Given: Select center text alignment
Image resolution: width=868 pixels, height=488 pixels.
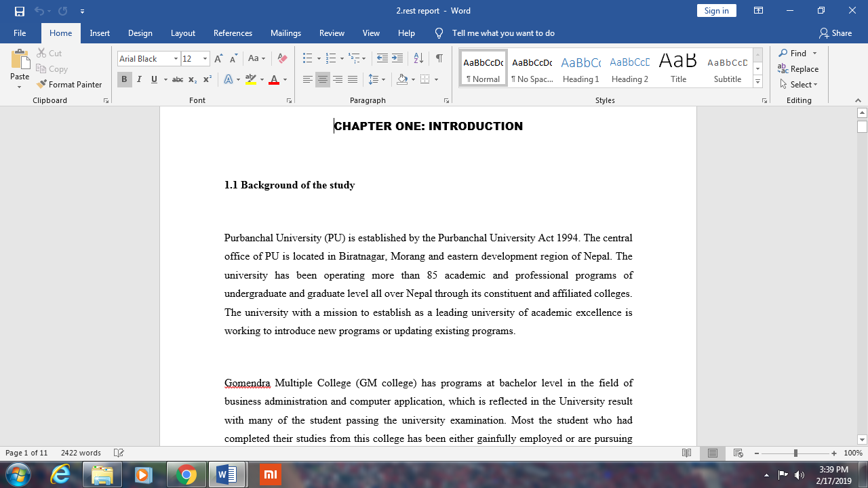Looking at the screenshot, I should pos(324,79).
